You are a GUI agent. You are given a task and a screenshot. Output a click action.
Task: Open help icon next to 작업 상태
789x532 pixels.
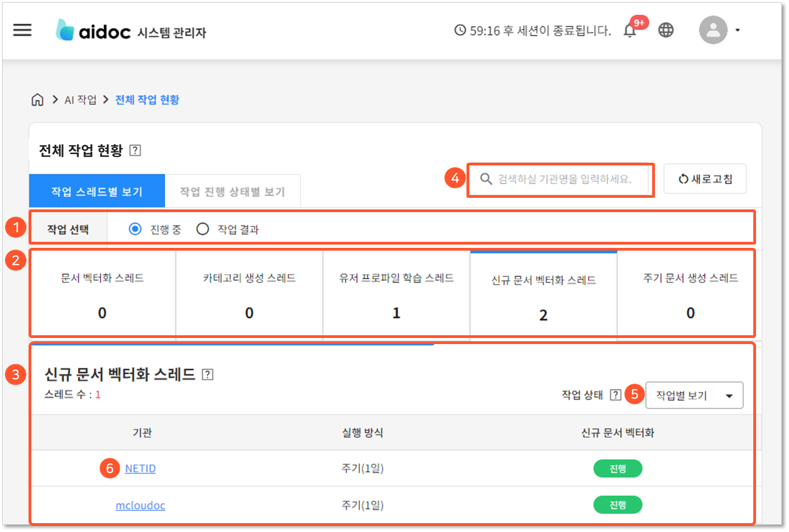[615, 395]
